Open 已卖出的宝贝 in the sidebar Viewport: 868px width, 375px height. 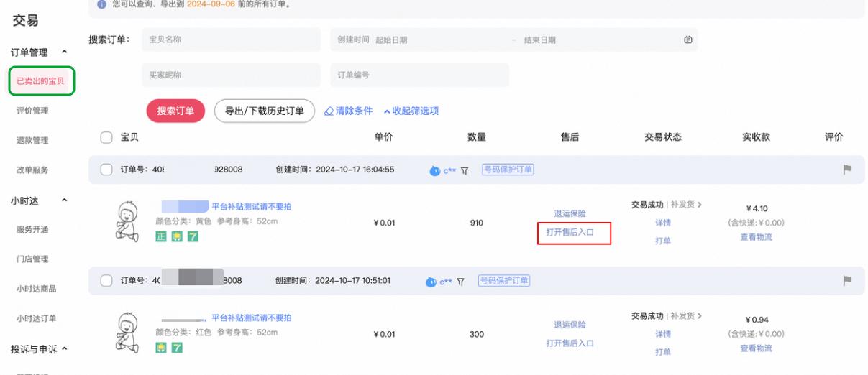40,81
